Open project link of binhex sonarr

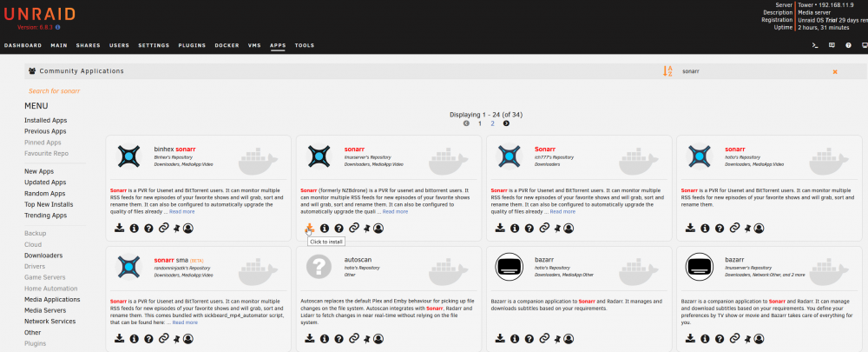click(x=163, y=228)
